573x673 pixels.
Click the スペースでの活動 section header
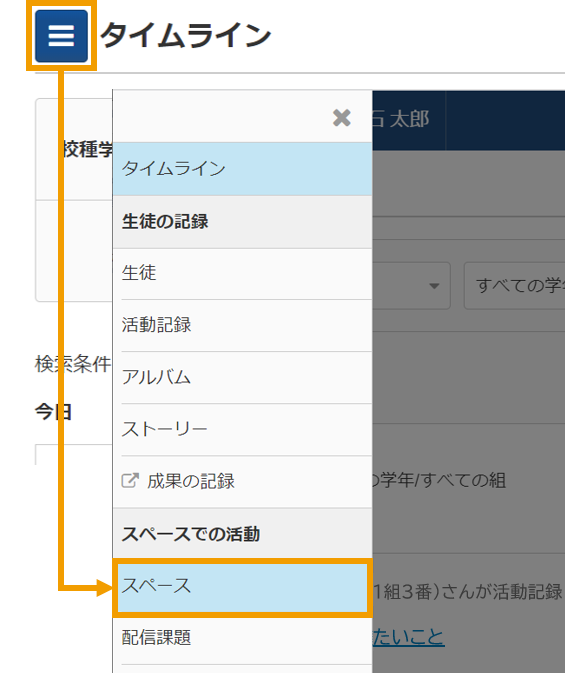243,534
